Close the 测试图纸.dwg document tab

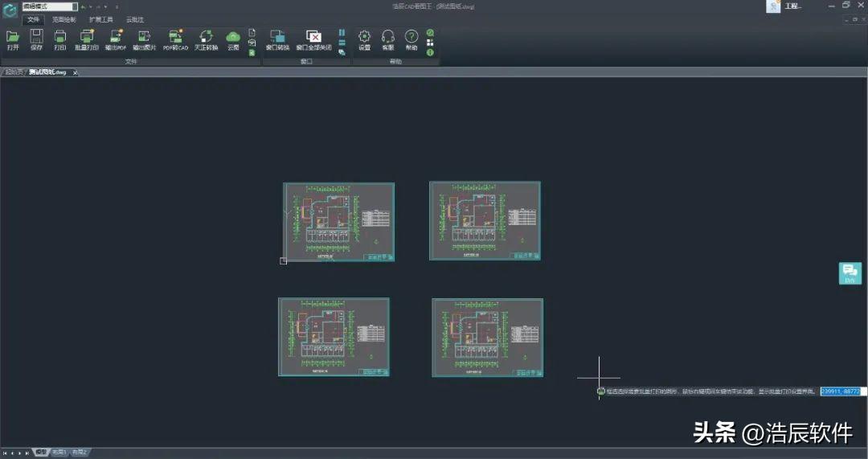click(x=76, y=72)
